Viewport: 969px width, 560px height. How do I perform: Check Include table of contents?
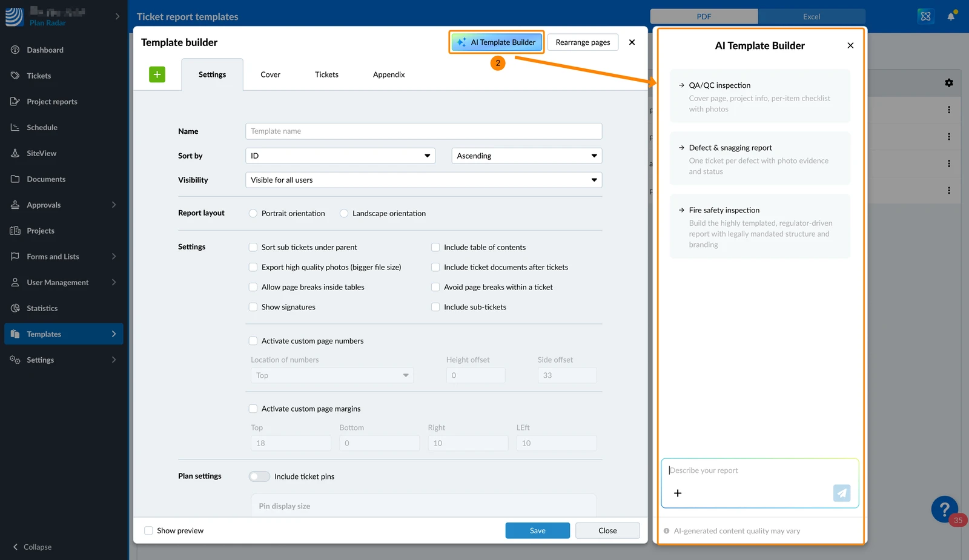(x=435, y=247)
